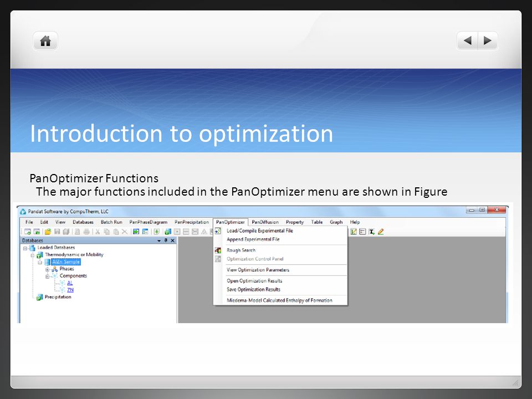Screen dimensions: 532x399
Task: Choose Load/Compile Experimental File
Action: [x=280, y=231]
